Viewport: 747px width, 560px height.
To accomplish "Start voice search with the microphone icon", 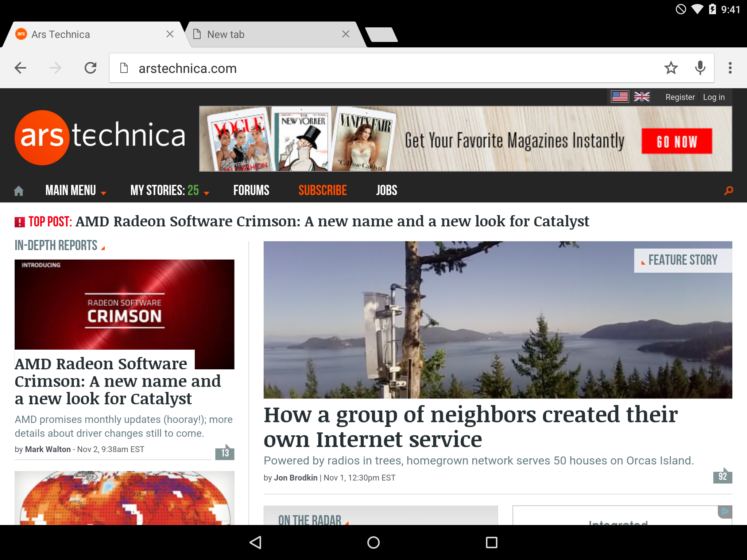I will pyautogui.click(x=700, y=68).
